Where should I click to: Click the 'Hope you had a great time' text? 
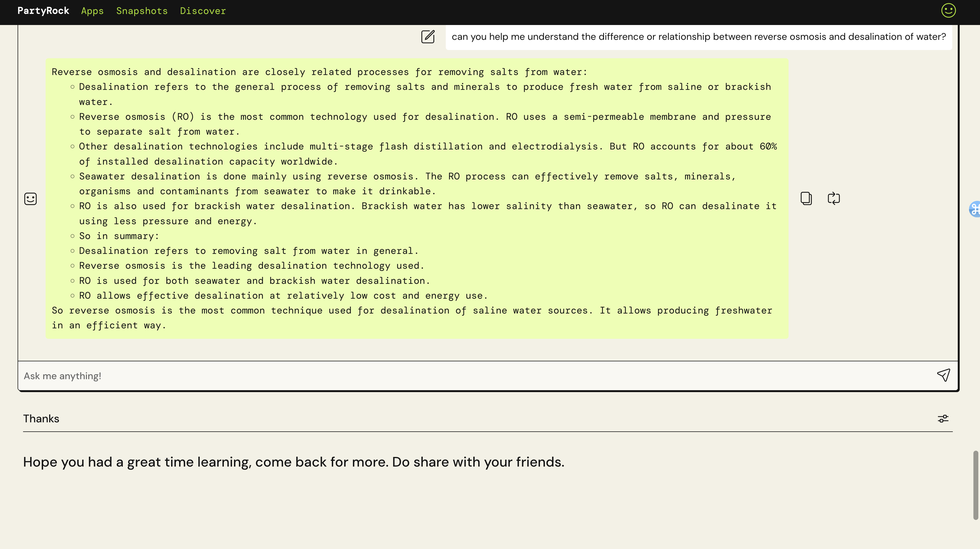[x=293, y=462]
